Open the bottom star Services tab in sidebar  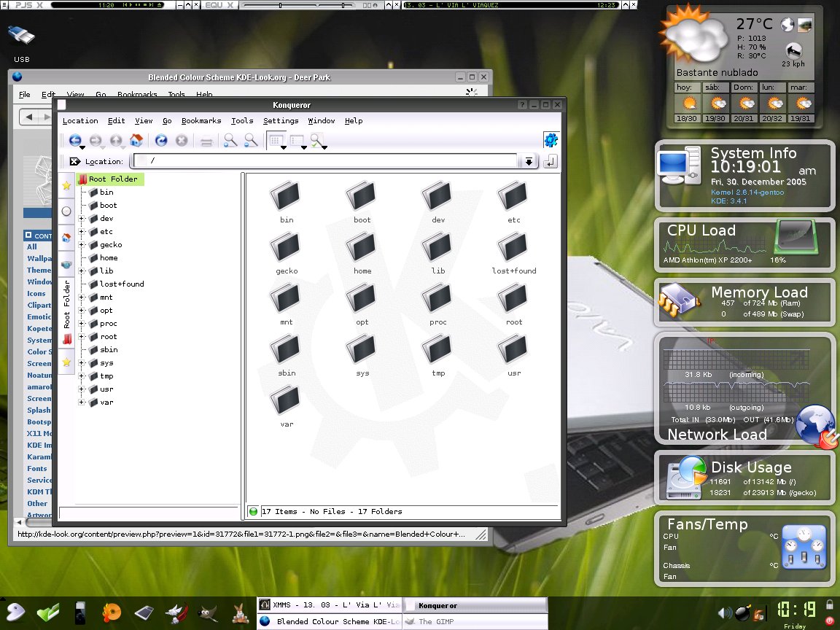tap(66, 362)
